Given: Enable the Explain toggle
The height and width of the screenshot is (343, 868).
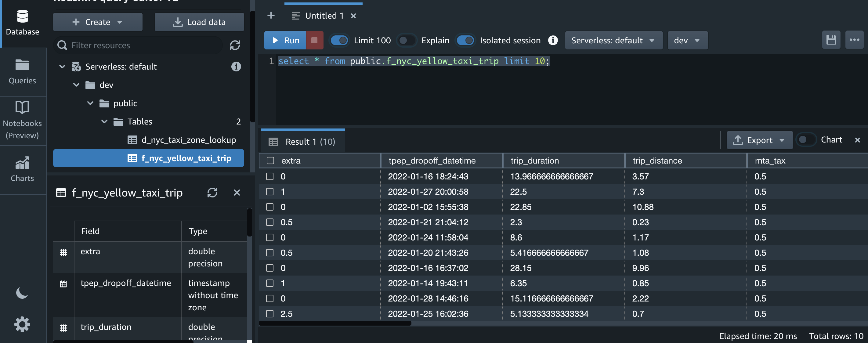Looking at the screenshot, I should tap(406, 40).
